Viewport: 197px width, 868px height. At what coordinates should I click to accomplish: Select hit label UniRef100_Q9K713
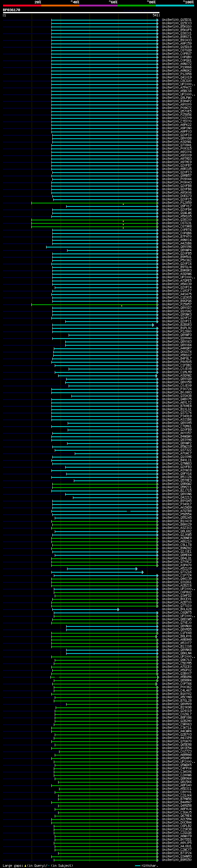[x=176, y=660]
